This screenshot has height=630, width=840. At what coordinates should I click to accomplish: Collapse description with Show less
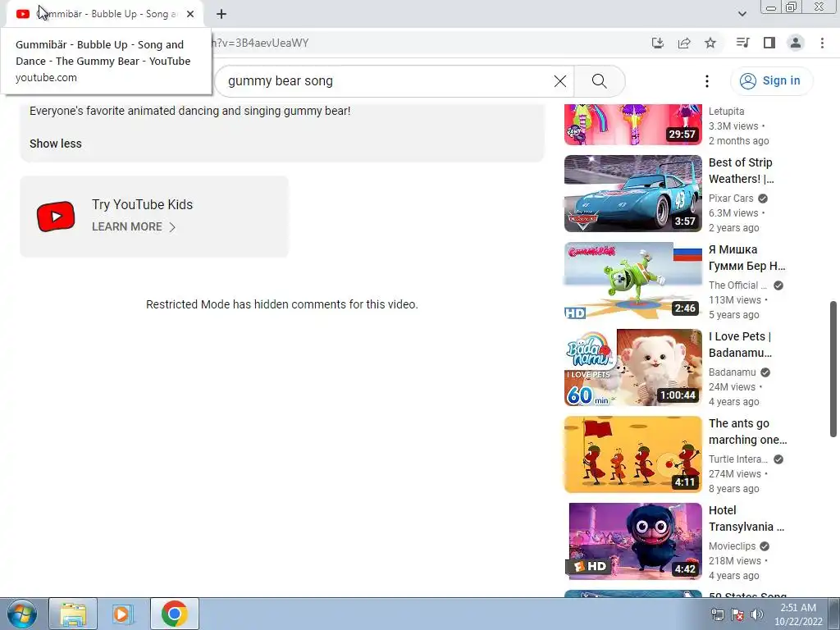56,144
